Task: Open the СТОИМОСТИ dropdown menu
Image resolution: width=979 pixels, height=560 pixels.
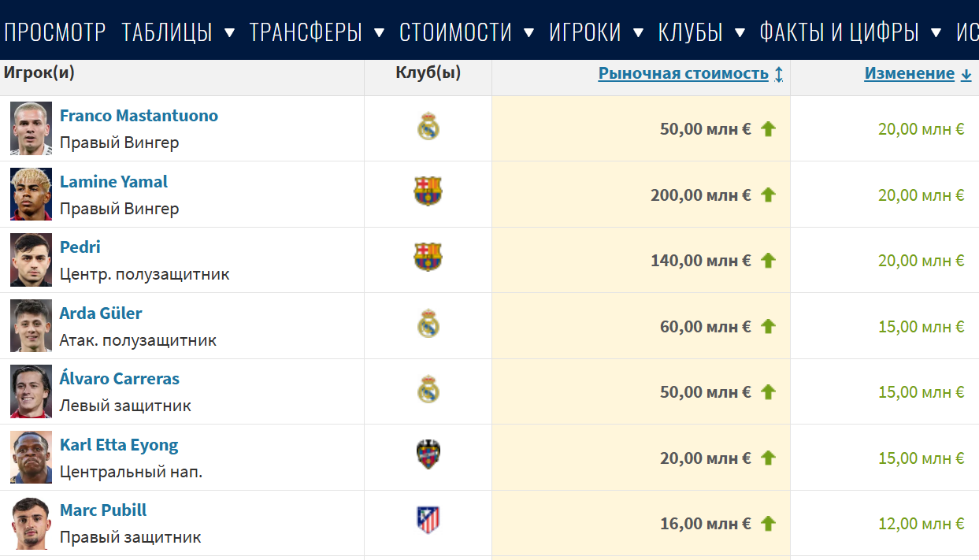Action: [466, 32]
